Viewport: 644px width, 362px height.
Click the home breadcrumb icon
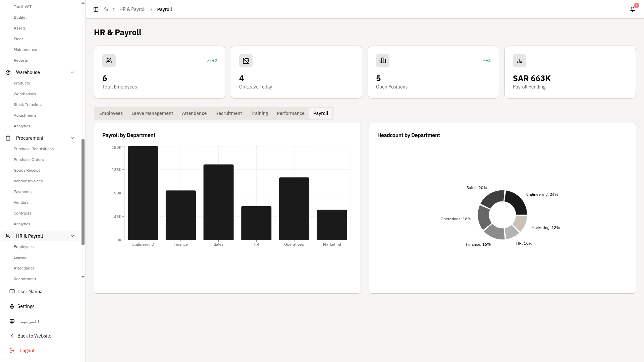pos(106,9)
